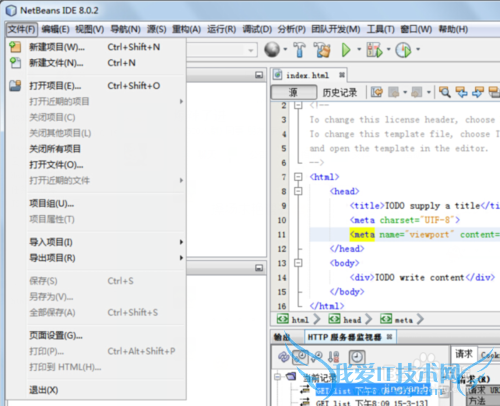Screen dimensions: 500x406
Task: Open the 编辑(E) menu
Action: click(55, 29)
